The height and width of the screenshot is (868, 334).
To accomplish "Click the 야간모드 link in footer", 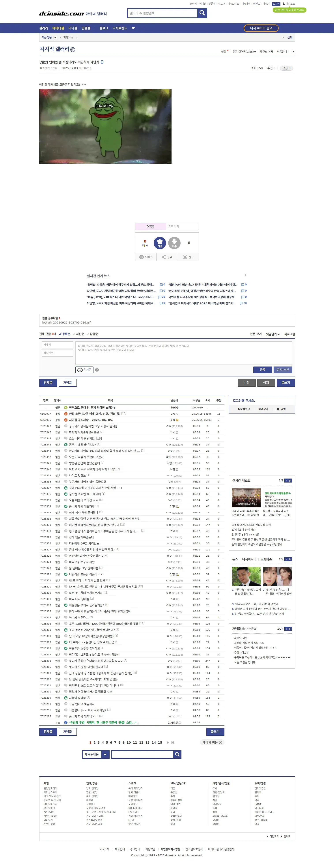I will [x=273, y=836].
